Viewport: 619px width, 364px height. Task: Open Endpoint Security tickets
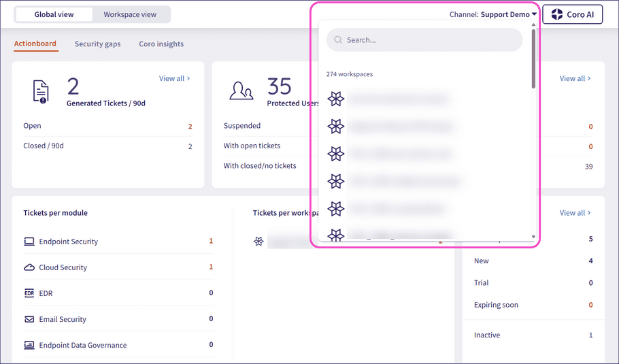tap(118, 242)
